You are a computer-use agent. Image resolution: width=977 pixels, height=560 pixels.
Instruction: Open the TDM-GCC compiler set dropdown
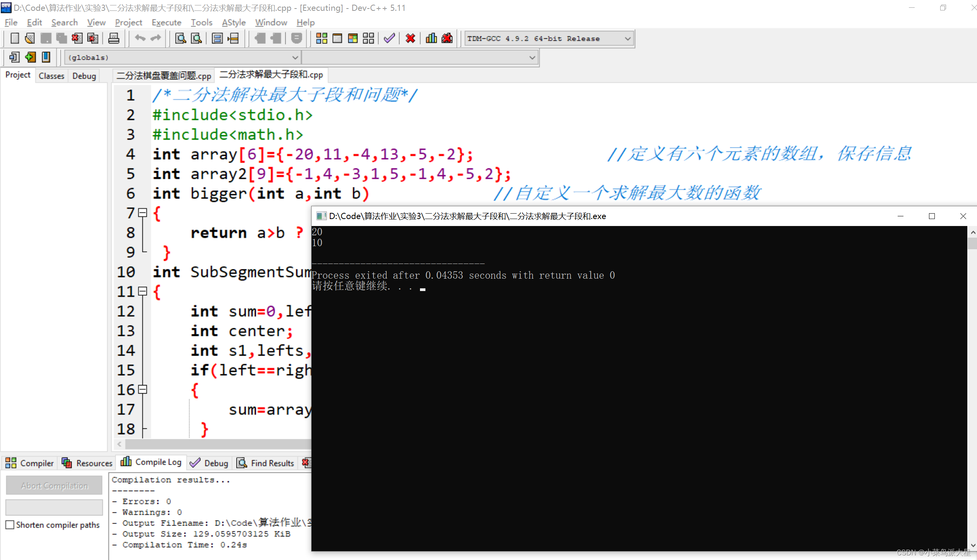(627, 38)
